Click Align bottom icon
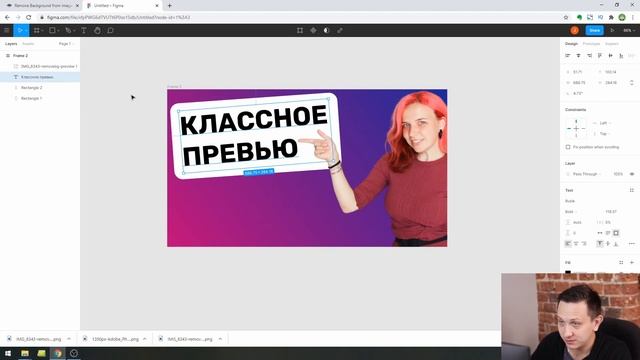The width and height of the screenshot is (640, 360). (621, 56)
